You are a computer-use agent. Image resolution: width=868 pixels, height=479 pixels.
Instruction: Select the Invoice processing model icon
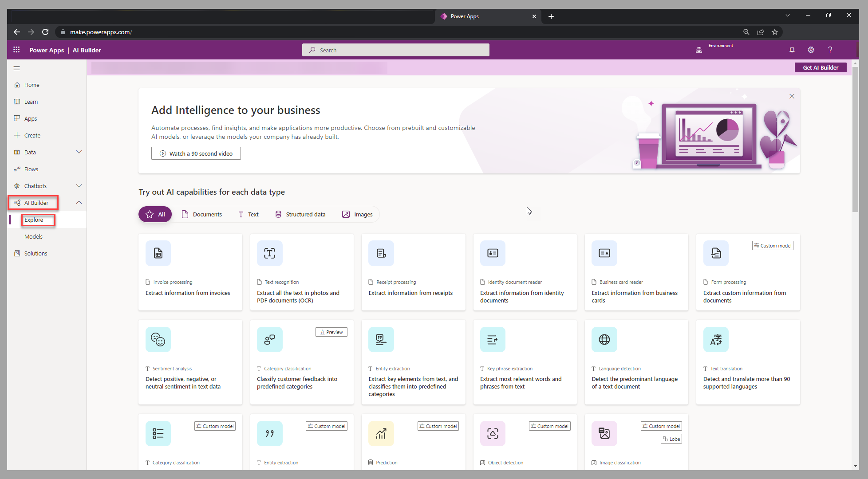(158, 253)
